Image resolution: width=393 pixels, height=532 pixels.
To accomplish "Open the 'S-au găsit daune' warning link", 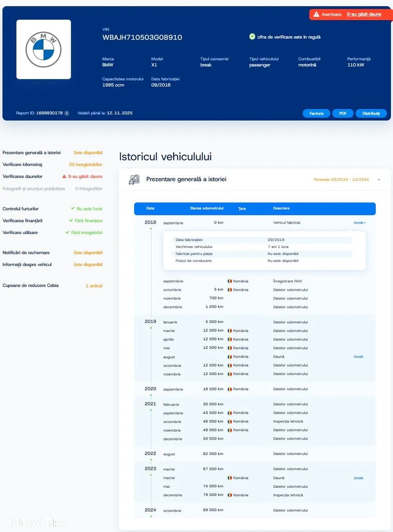I will point(364,14).
